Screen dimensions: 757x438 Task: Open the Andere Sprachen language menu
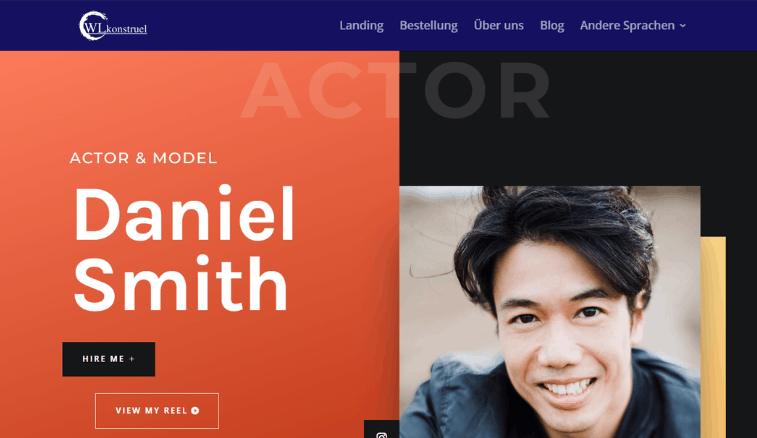[x=632, y=25]
